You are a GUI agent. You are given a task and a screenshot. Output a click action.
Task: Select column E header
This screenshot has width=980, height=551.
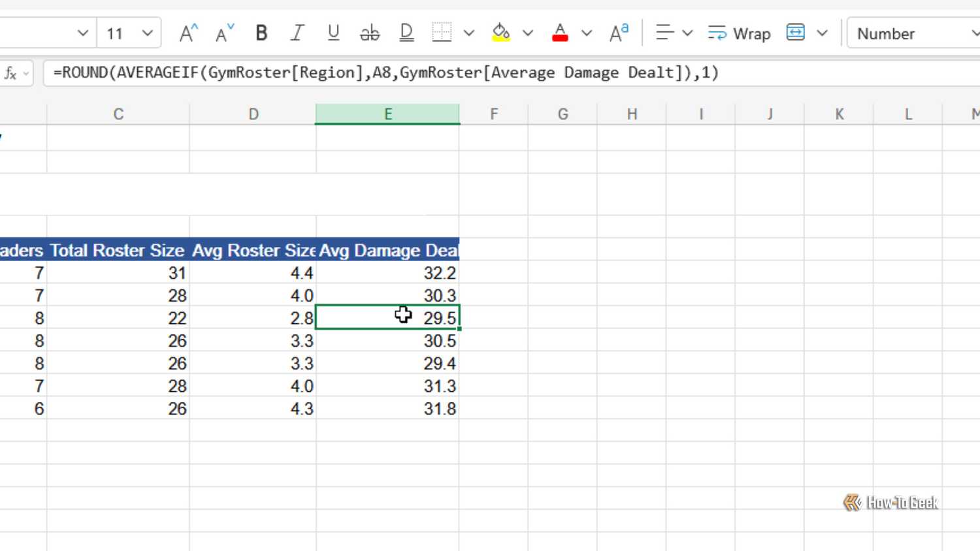[x=388, y=114]
